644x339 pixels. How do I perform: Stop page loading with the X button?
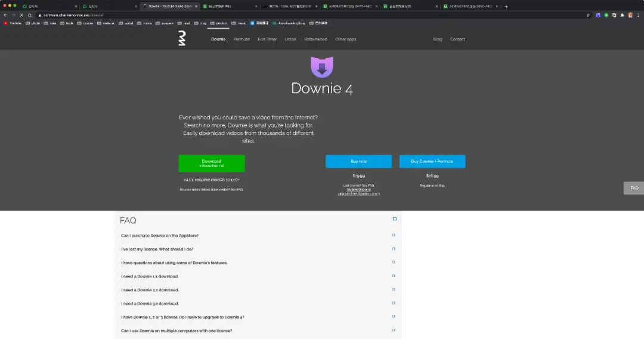click(21, 15)
